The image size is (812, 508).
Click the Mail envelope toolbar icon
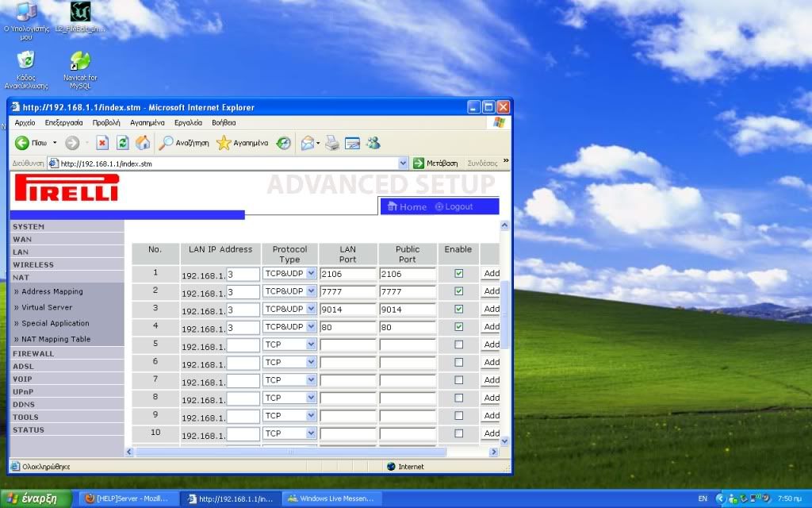click(x=308, y=143)
